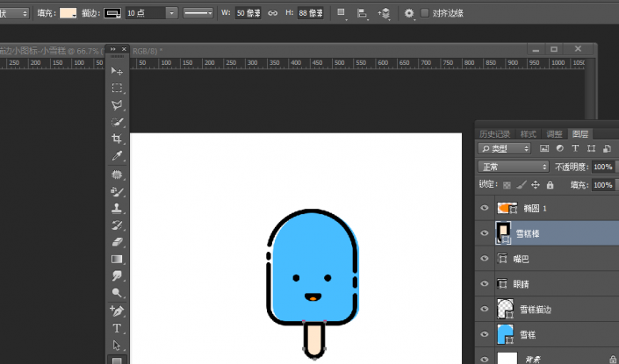
Task: Click the width W input field
Action: point(248,13)
